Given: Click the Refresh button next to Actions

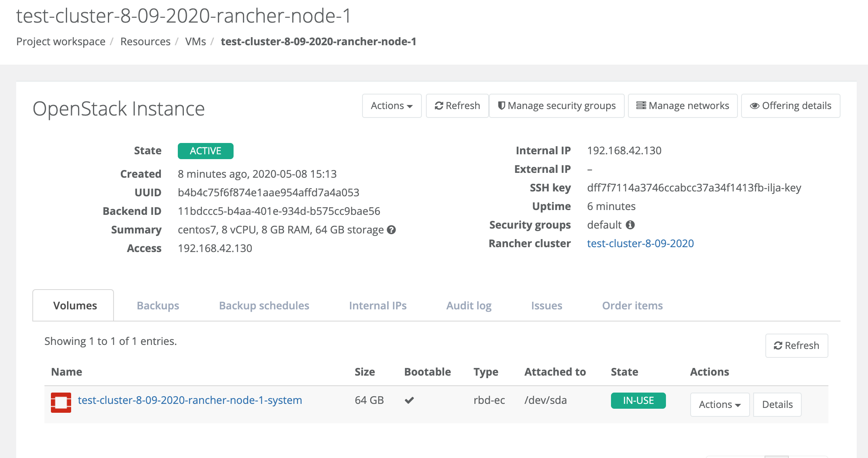Looking at the screenshot, I should 457,106.
